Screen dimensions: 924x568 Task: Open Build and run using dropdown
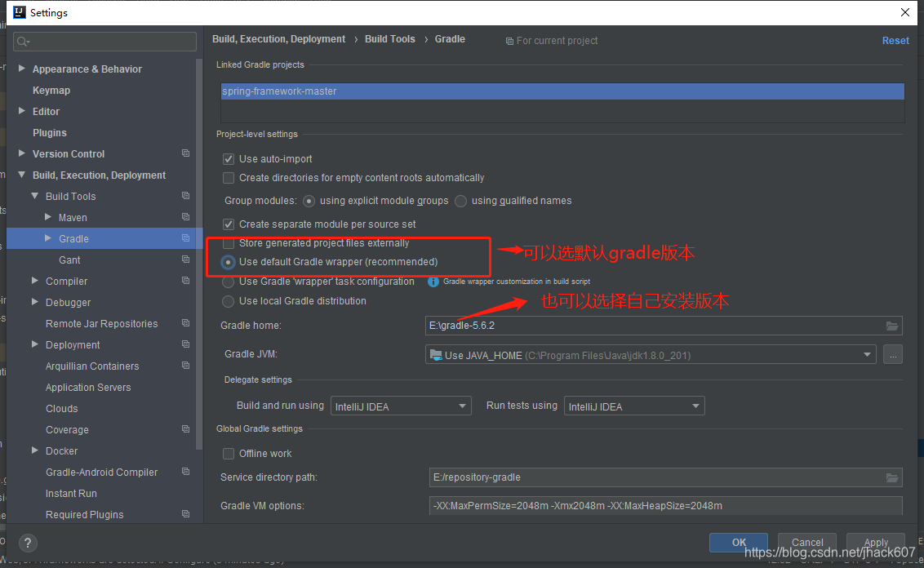401,406
